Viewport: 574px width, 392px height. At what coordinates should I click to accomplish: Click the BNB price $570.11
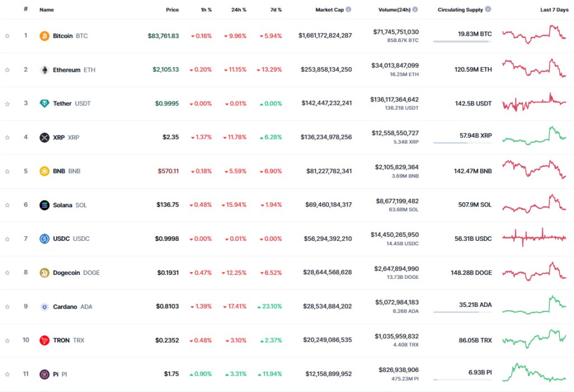[168, 171]
